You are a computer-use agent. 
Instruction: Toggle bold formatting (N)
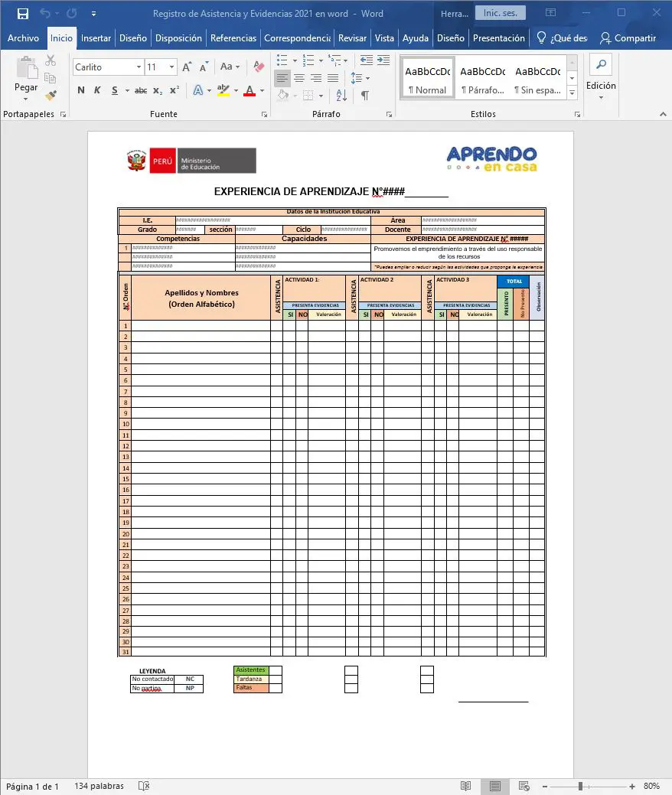(81, 90)
